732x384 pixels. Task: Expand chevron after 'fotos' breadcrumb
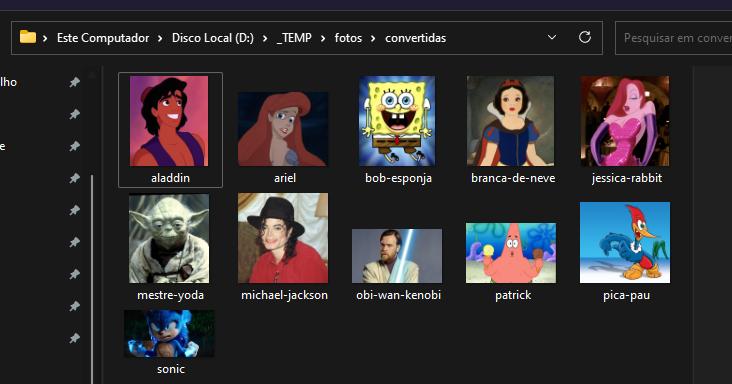(x=373, y=38)
